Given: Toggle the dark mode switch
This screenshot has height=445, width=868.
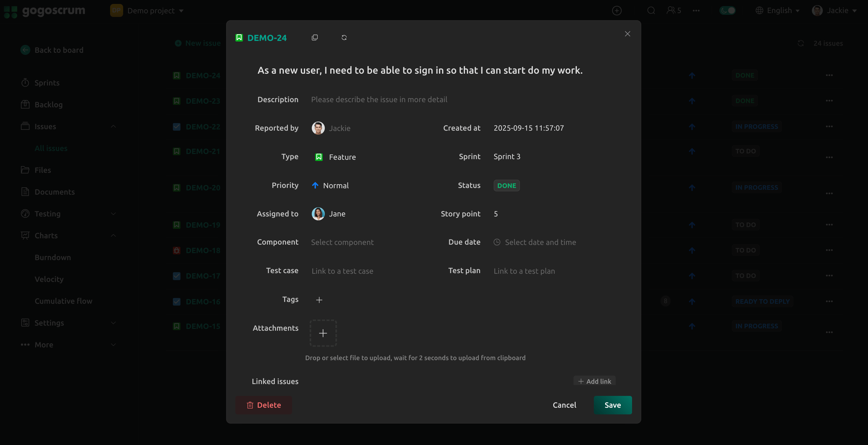Looking at the screenshot, I should click(x=727, y=10).
